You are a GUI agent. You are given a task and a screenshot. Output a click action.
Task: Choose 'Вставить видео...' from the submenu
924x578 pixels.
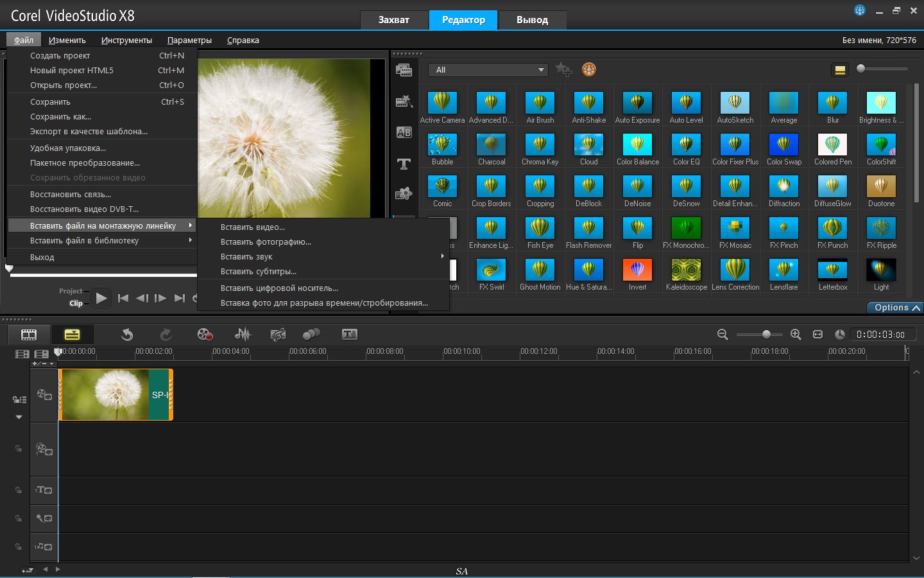point(253,227)
